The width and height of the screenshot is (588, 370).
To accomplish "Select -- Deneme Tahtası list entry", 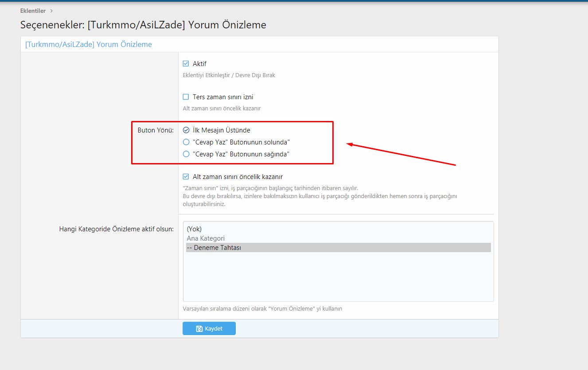I will click(x=338, y=248).
